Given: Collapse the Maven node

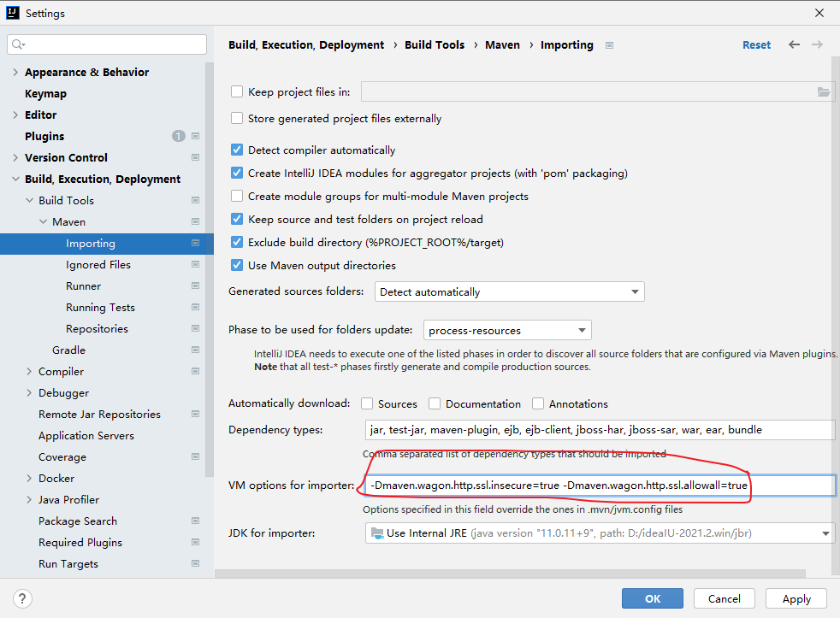Looking at the screenshot, I should [x=43, y=221].
